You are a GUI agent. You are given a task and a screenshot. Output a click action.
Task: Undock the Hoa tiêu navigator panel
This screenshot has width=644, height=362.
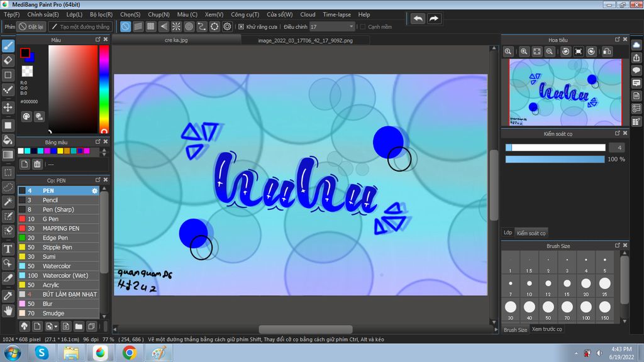tap(618, 40)
